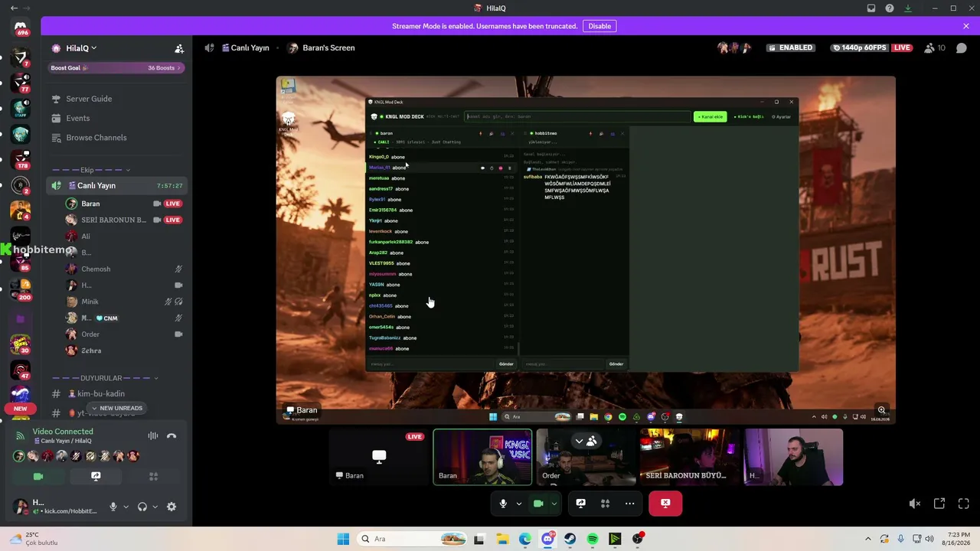Viewport: 980px width, 551px height.
Task: Show the participants list count icon
Action: point(935,47)
